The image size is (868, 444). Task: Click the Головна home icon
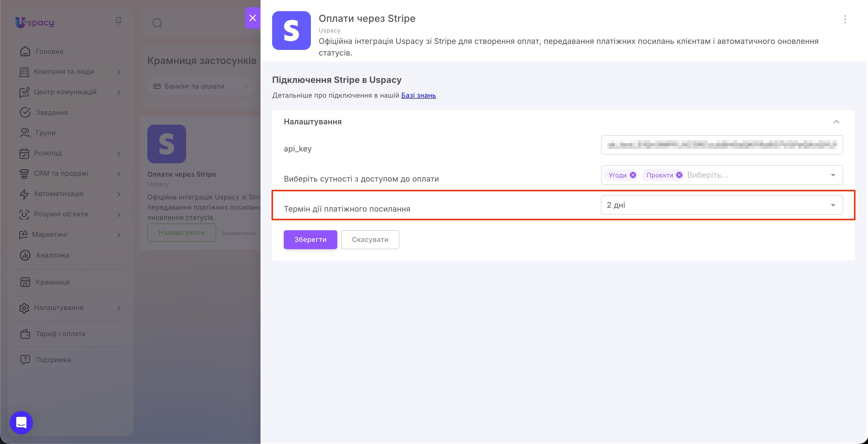point(25,51)
